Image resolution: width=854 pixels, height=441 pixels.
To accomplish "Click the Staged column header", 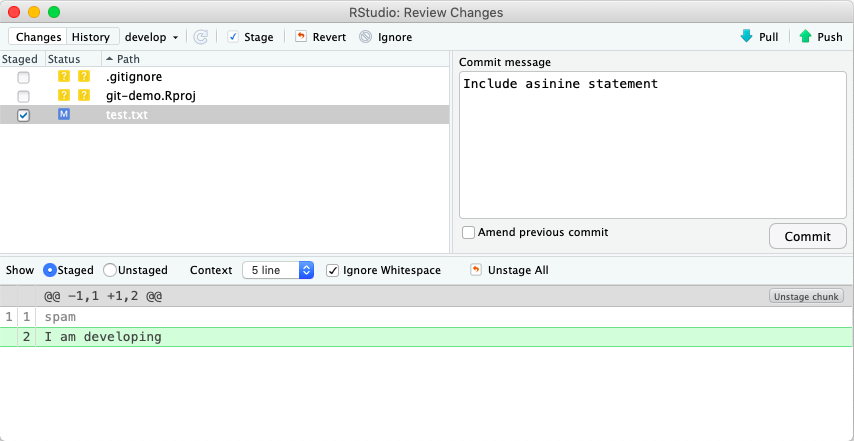I will point(20,59).
